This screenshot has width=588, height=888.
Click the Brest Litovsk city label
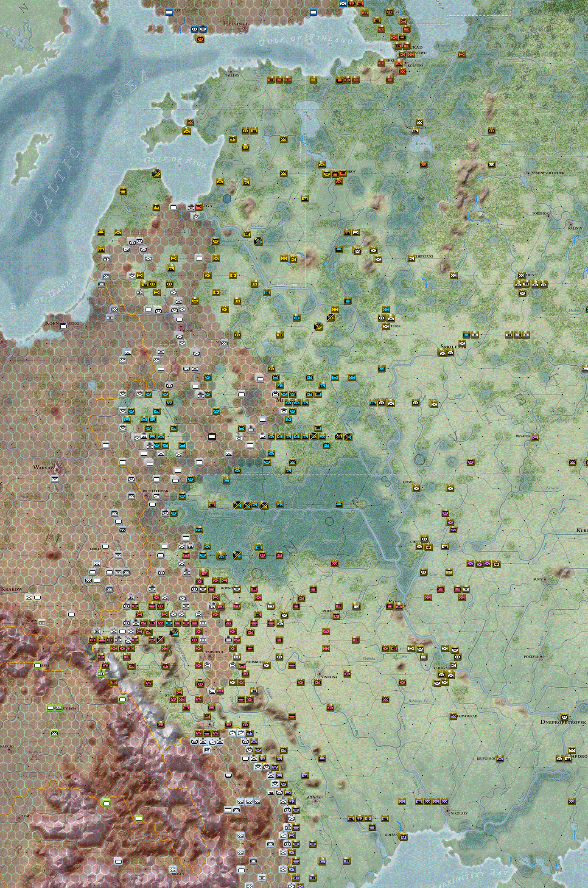(x=155, y=491)
